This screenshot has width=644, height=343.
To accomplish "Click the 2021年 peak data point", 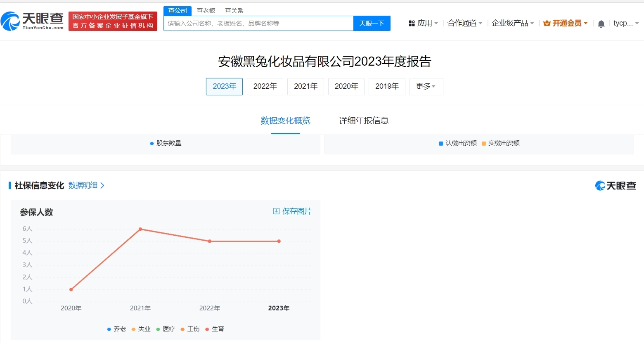I will pos(140,229).
